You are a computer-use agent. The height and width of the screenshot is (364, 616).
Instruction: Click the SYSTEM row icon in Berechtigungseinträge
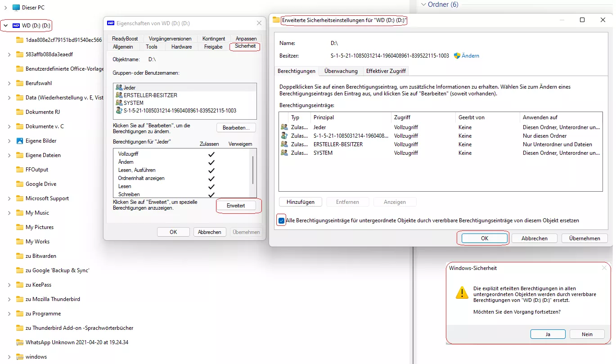[x=284, y=153]
